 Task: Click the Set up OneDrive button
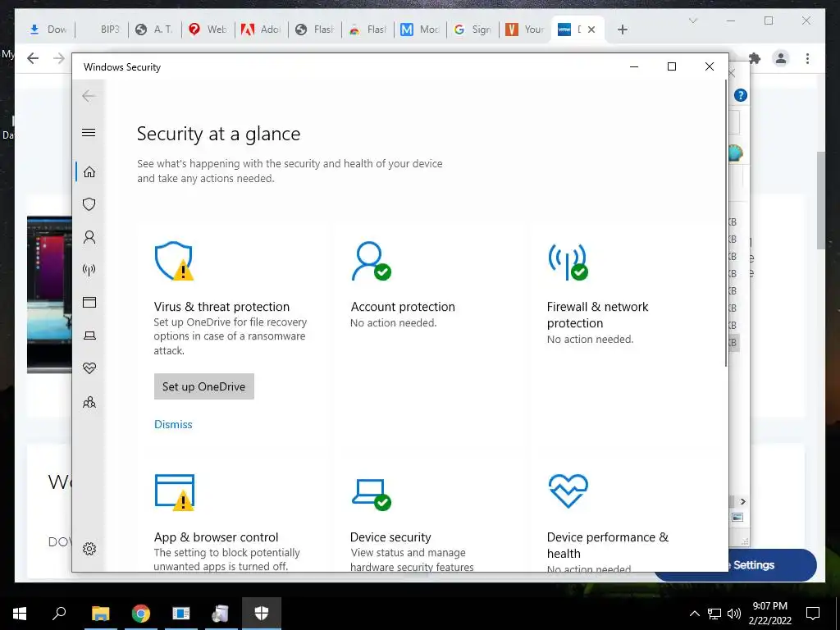(204, 386)
